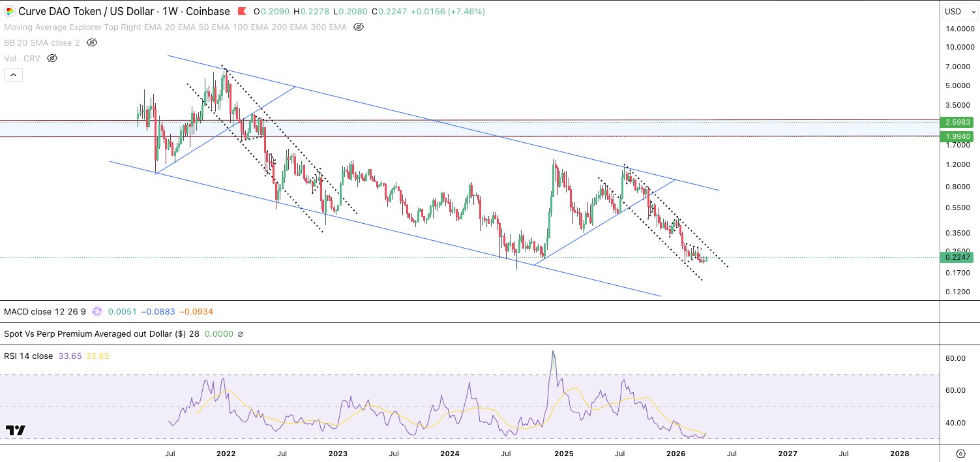Open chart settings gear at bottom right

960,454
